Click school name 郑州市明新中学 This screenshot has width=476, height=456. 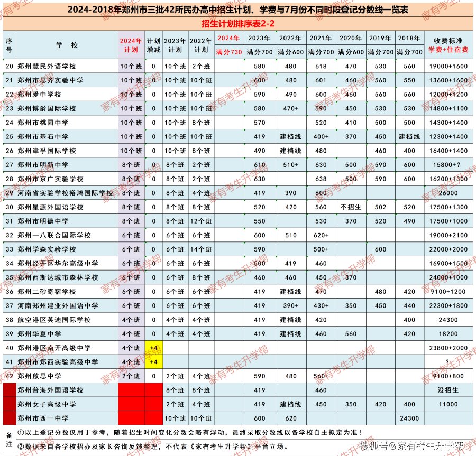click(43, 165)
